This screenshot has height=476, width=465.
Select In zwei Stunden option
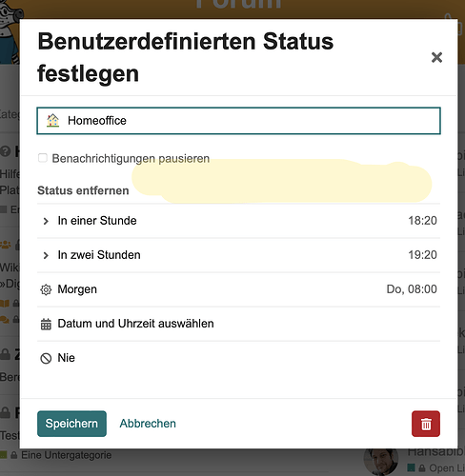pos(238,255)
